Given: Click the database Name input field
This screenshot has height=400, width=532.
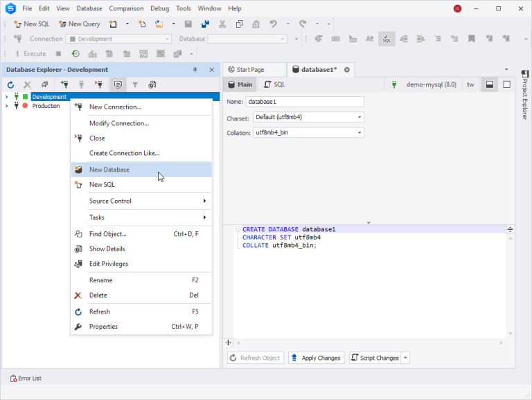Looking at the screenshot, I should point(305,102).
